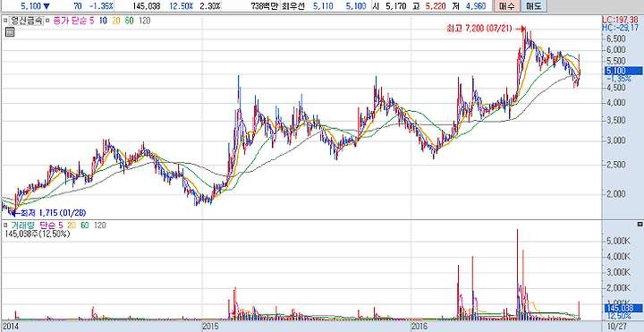The height and width of the screenshot is (332, 644).
Task: Select the blue 10-day moving average label
Action: [103, 21]
